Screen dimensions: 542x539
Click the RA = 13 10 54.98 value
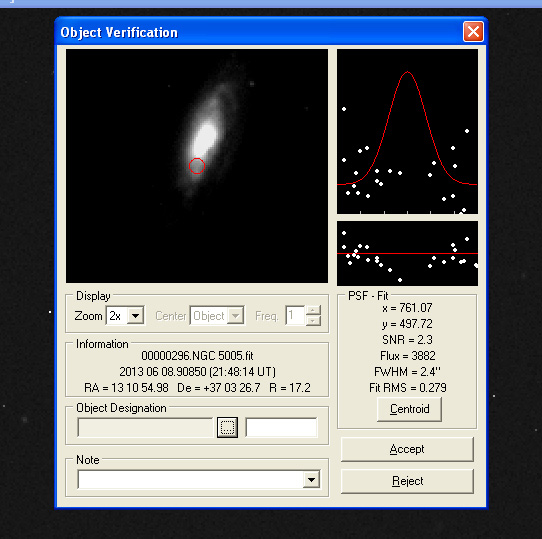pos(126,388)
